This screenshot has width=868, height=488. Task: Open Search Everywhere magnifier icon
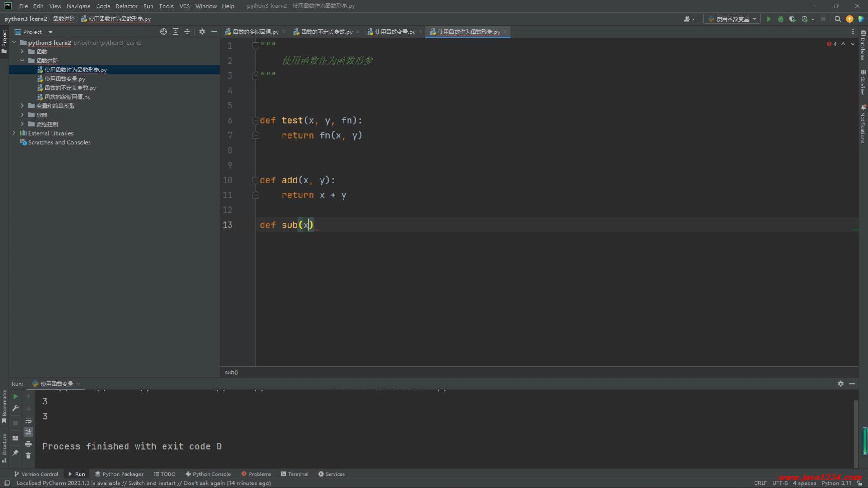(838, 19)
